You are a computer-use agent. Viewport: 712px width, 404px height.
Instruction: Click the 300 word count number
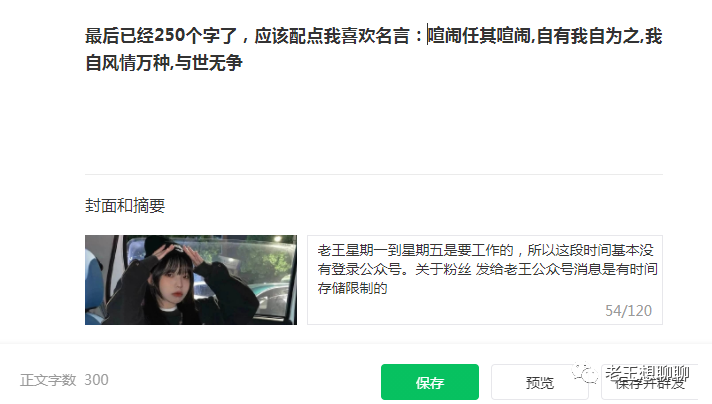[96, 379]
